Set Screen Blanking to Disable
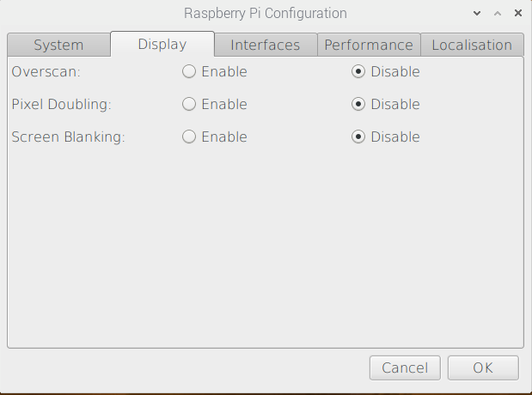The image size is (532, 395). pyautogui.click(x=358, y=137)
